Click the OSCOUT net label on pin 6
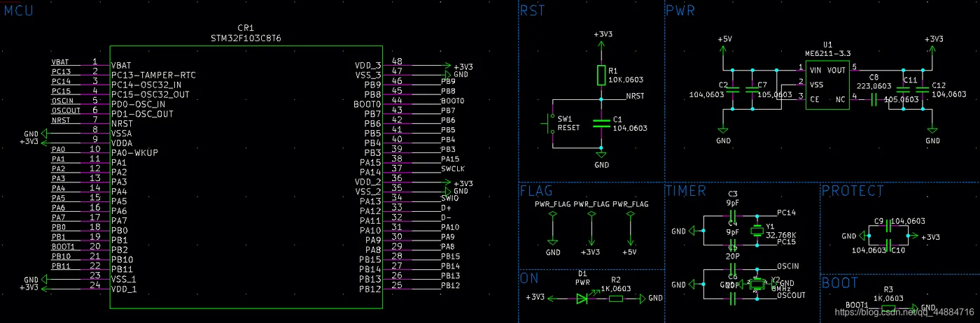 click(66, 110)
